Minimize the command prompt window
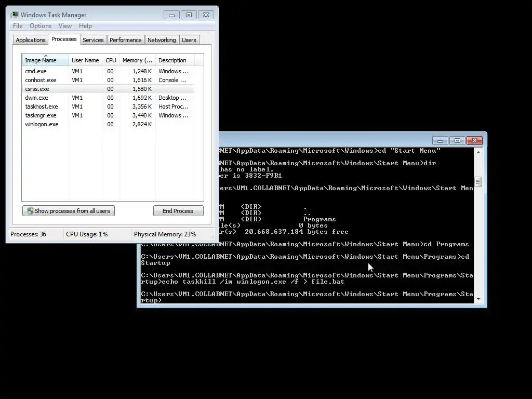Screen dimensions: 532x399 pyautogui.click(x=441, y=140)
